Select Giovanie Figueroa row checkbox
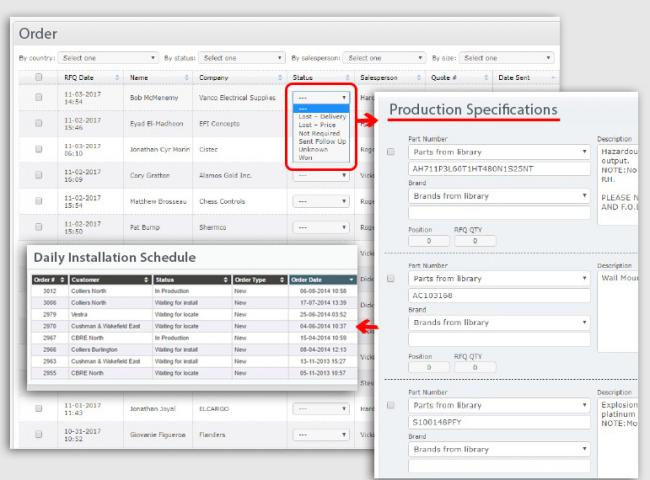 tap(39, 434)
